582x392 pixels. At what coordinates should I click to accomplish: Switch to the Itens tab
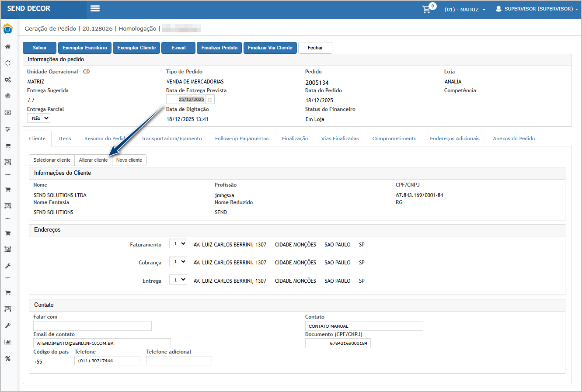pos(65,139)
